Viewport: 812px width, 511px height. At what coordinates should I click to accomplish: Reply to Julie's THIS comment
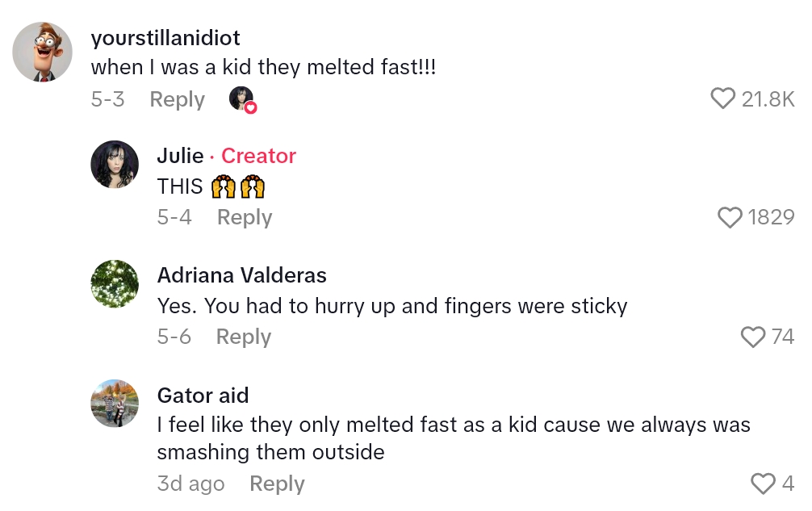(245, 217)
